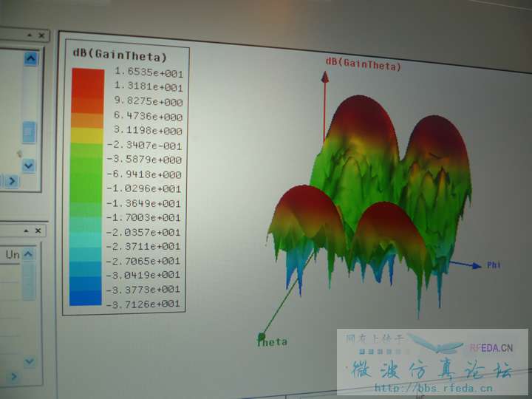Image resolution: width=532 pixels, height=399 pixels.
Task: Click legend value 3.1198e+000
Action: (x=148, y=130)
